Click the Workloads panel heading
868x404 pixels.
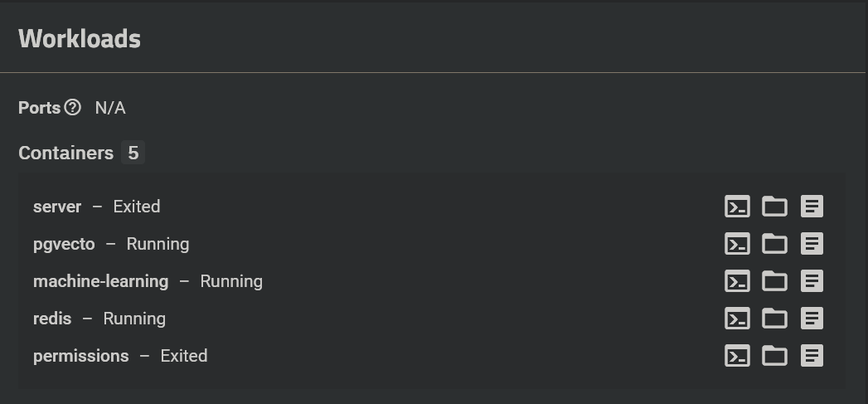tap(80, 39)
